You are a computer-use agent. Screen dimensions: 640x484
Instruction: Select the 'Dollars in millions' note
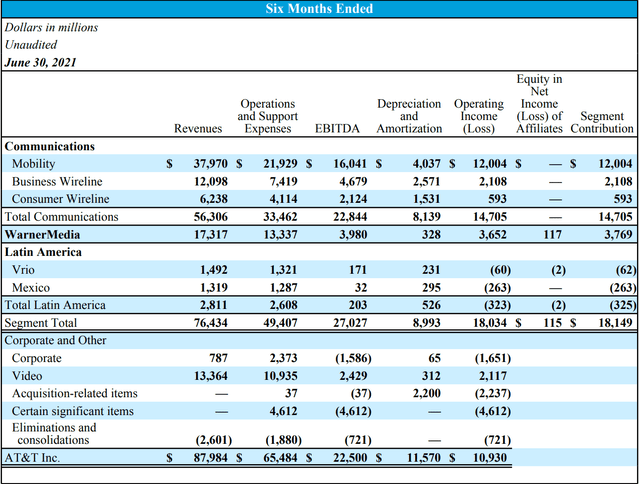point(51,27)
